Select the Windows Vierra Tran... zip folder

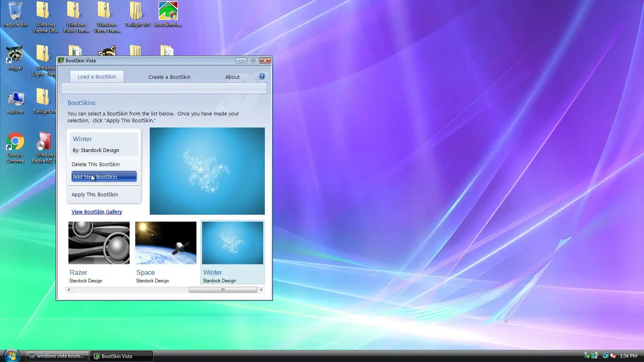[x=107, y=17]
